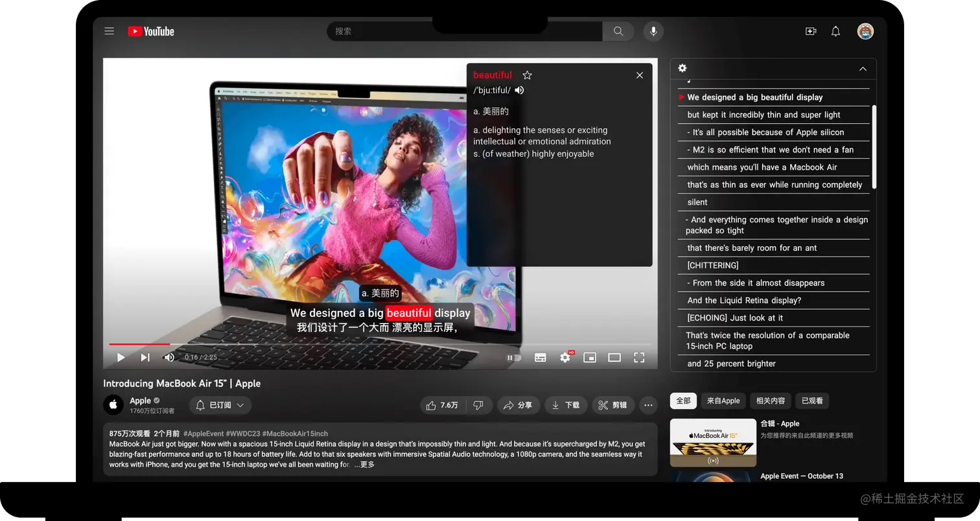Open the Apple channel avatar

(113, 405)
